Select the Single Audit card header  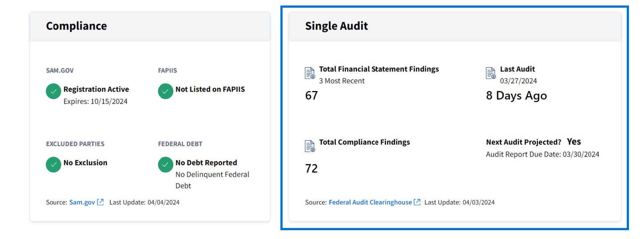(336, 26)
